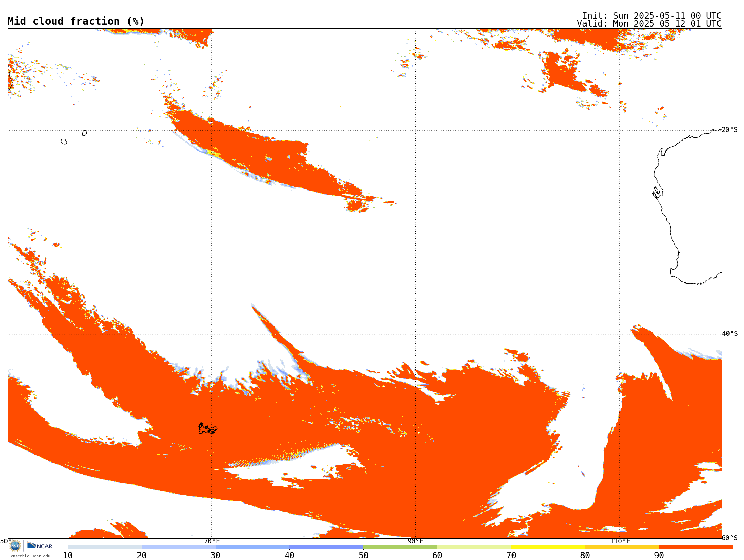Click the colorbar tick label 60
Screen dimensions: 744x560
[437, 556]
